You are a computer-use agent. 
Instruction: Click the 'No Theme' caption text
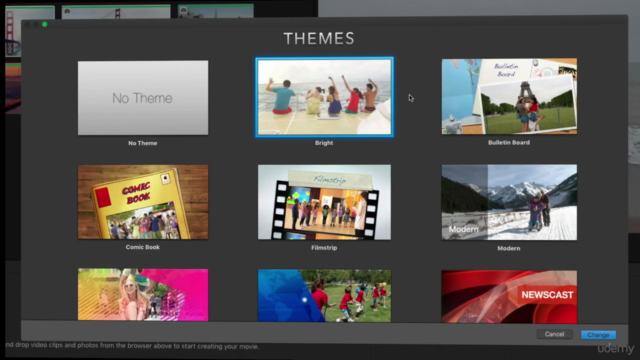(142, 143)
